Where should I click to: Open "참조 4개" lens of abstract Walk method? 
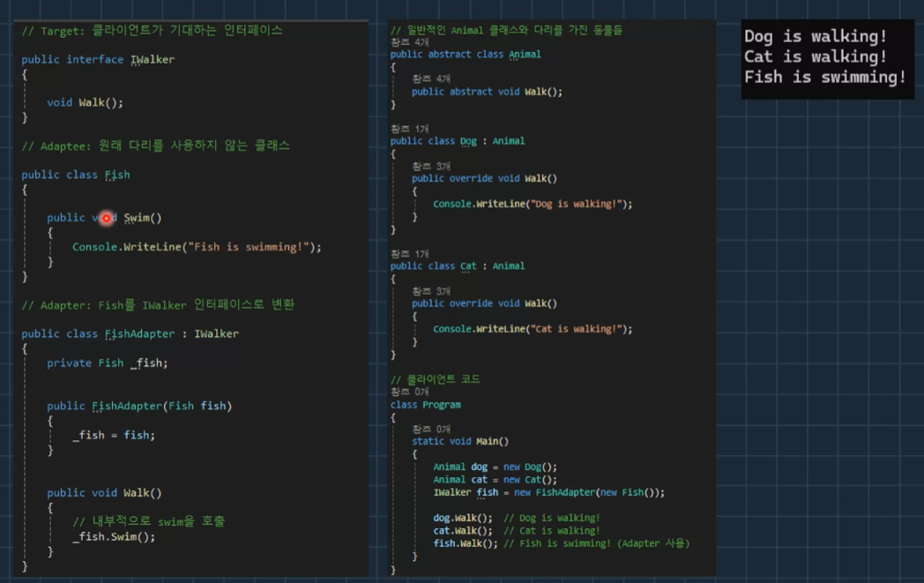pyautogui.click(x=431, y=79)
